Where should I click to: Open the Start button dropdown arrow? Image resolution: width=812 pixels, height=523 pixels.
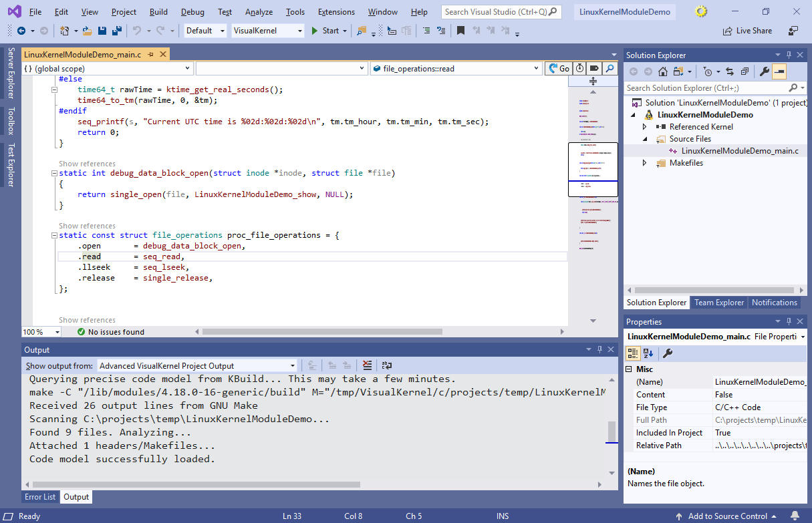(345, 31)
